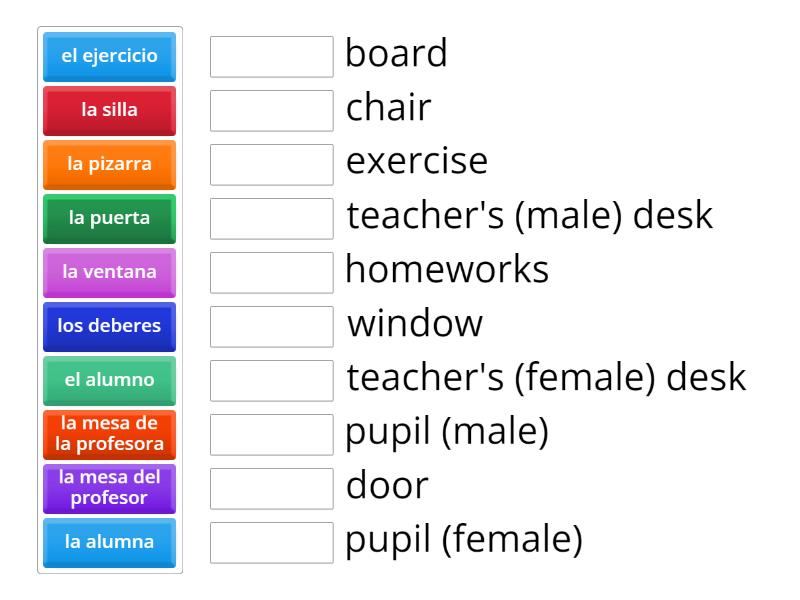The height and width of the screenshot is (600, 800).
Task: Select the 'la ventana' purple tile
Action: click(x=109, y=272)
